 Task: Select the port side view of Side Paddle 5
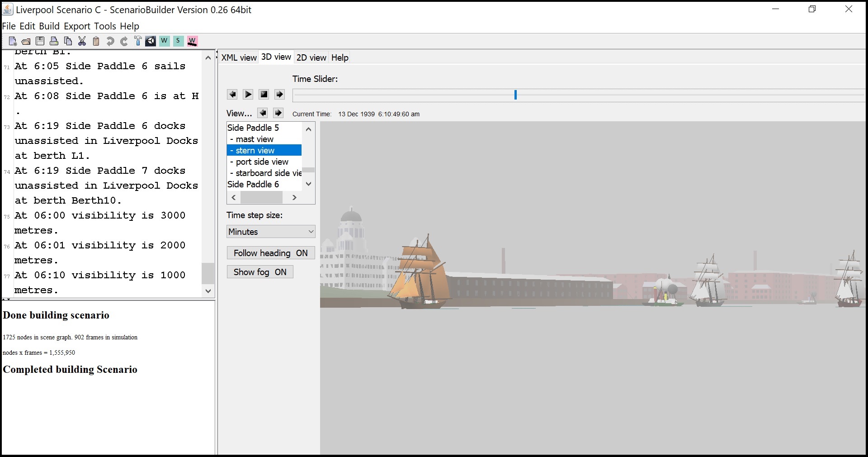(259, 162)
